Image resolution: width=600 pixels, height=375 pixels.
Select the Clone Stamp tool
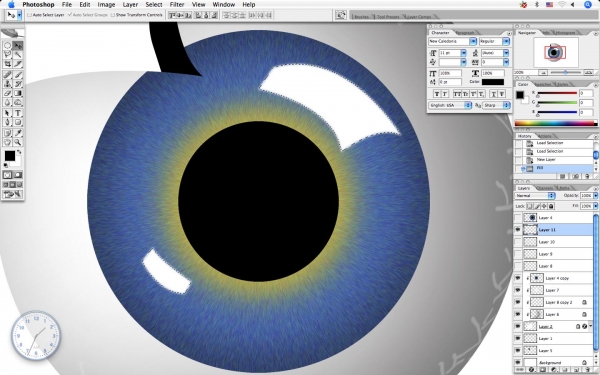[7, 84]
